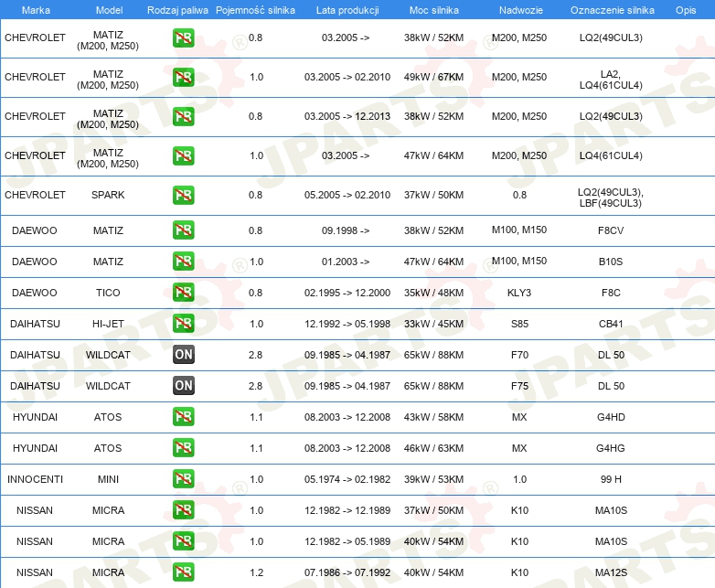Viewport: 715px width, 588px height.
Task: Click petrol fuel icon in Innocenti Mini row
Action: tap(183, 479)
